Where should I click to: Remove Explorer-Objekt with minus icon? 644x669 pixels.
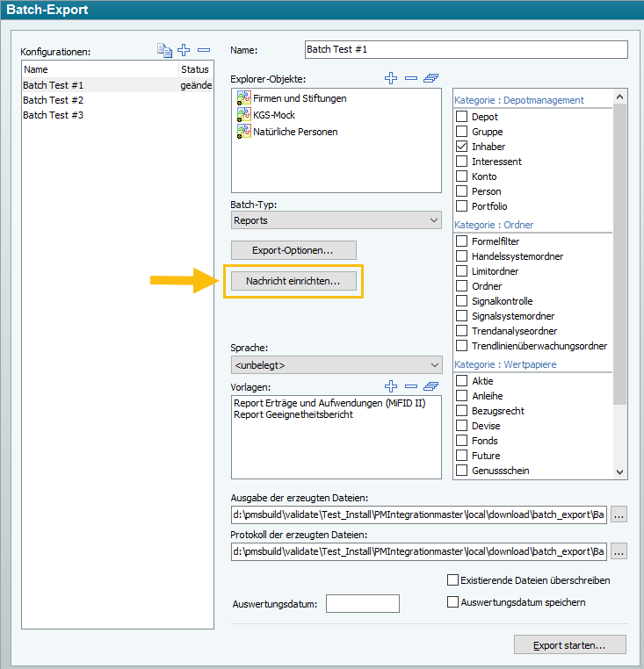pyautogui.click(x=410, y=78)
